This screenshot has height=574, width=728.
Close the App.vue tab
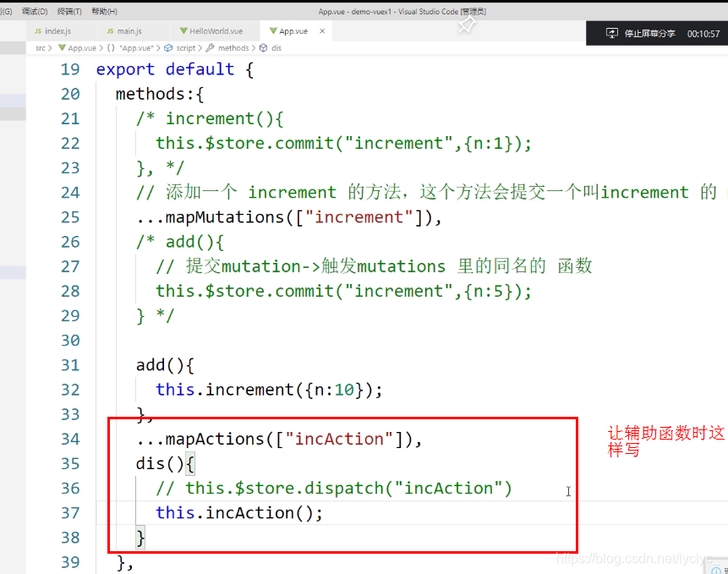tap(322, 31)
